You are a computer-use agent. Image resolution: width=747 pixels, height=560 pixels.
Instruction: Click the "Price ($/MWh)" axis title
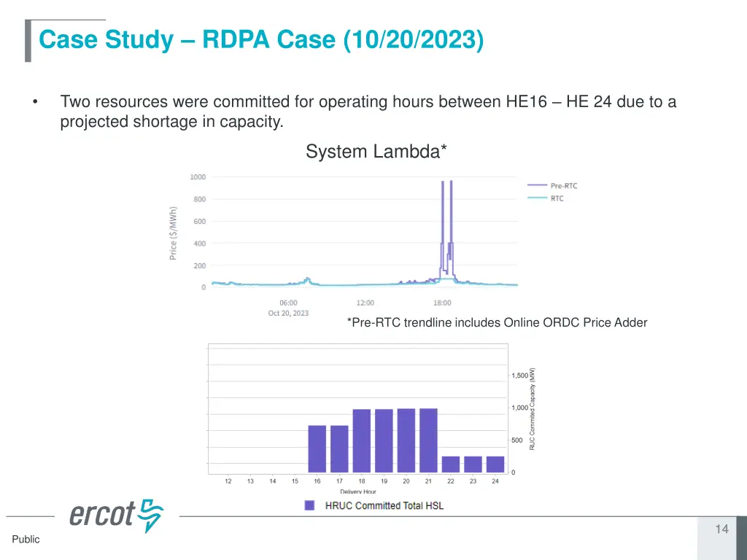click(x=173, y=233)
